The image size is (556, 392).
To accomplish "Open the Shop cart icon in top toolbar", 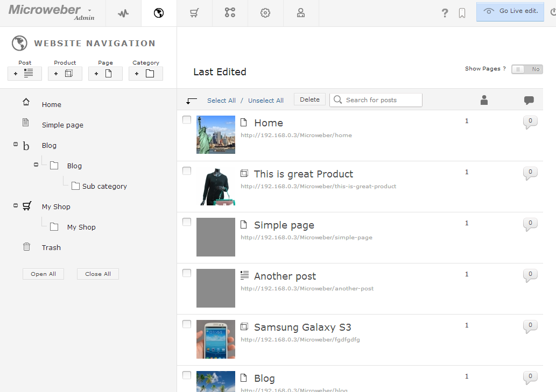I will [x=194, y=13].
